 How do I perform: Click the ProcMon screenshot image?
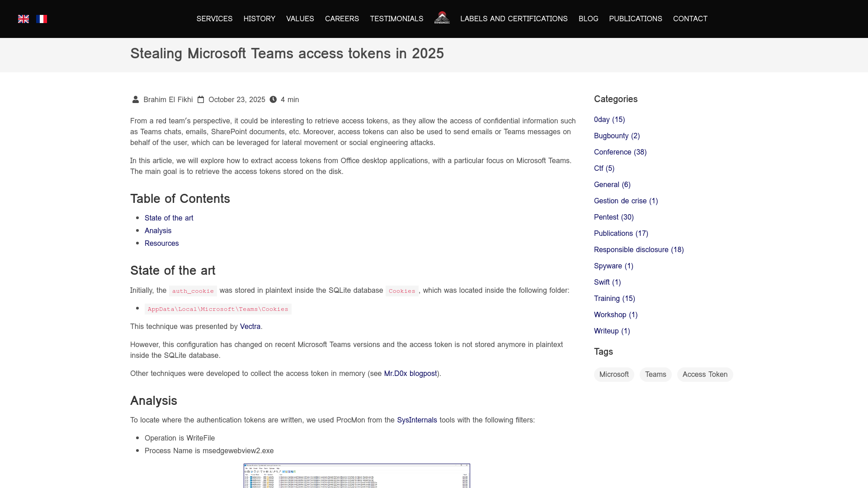(x=357, y=476)
